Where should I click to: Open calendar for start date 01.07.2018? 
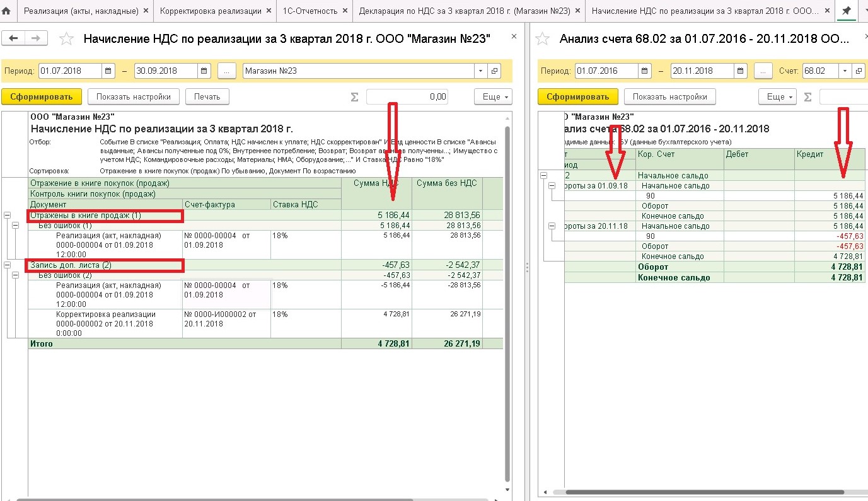(108, 71)
